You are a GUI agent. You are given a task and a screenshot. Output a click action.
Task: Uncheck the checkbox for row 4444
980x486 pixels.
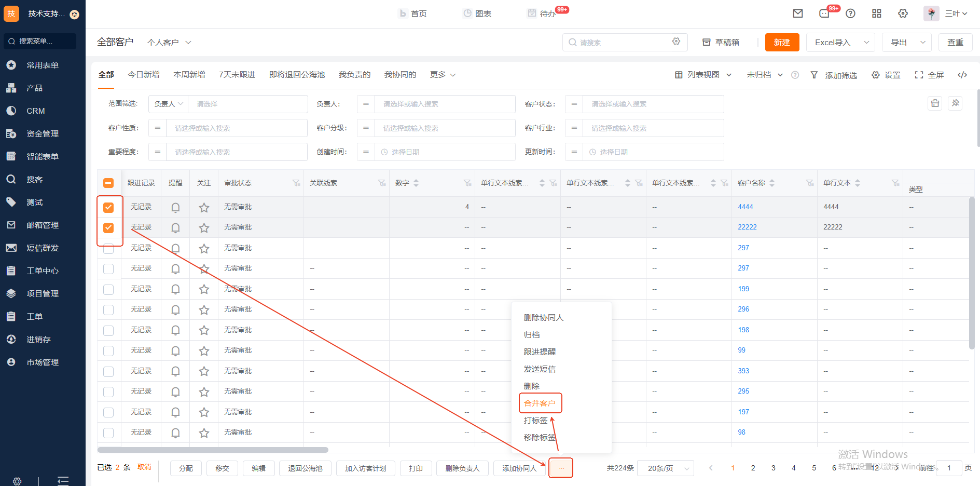(x=108, y=207)
